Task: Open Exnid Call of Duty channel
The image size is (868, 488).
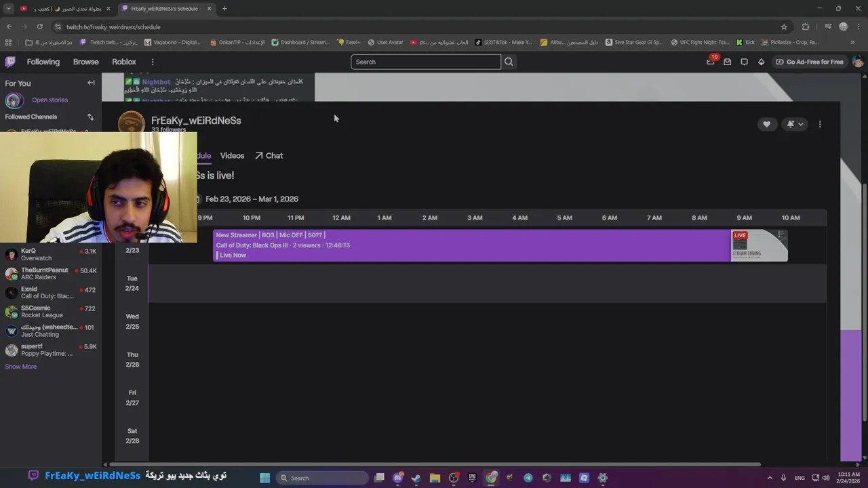Action: click(51, 293)
